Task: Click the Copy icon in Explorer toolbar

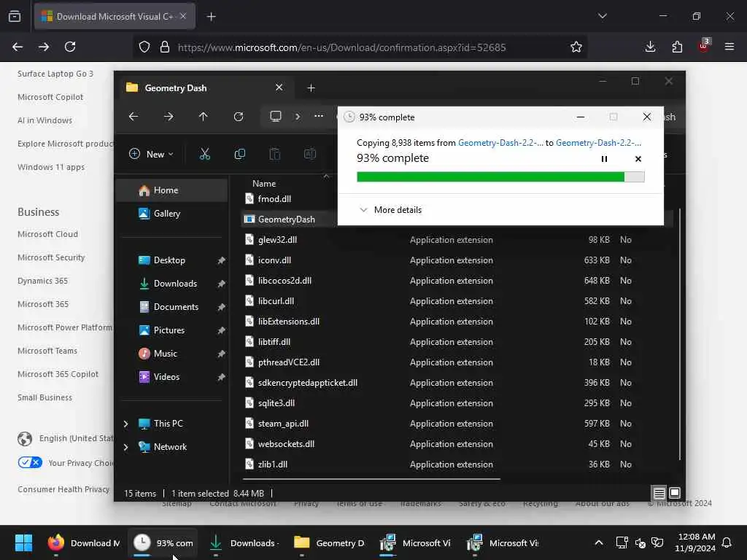Action: click(239, 154)
